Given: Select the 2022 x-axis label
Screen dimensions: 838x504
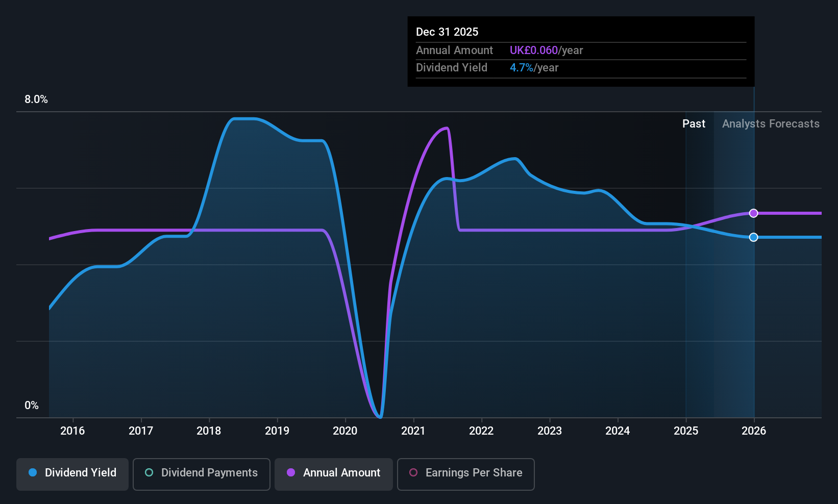Looking at the screenshot, I should pos(481,431).
